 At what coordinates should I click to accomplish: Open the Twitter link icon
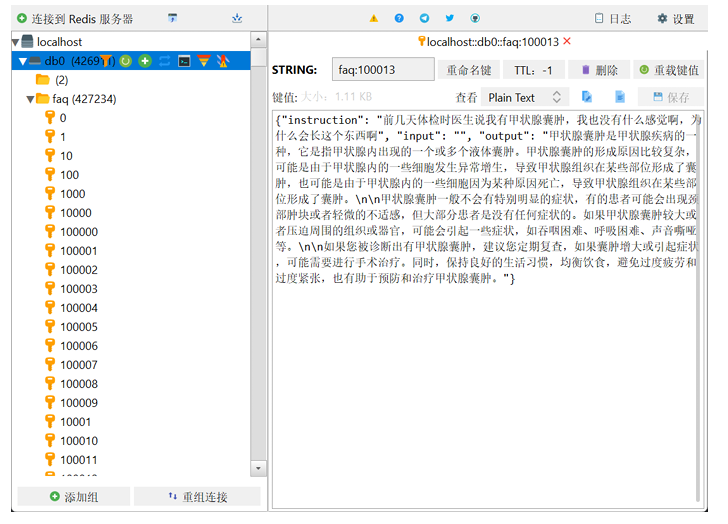(450, 18)
